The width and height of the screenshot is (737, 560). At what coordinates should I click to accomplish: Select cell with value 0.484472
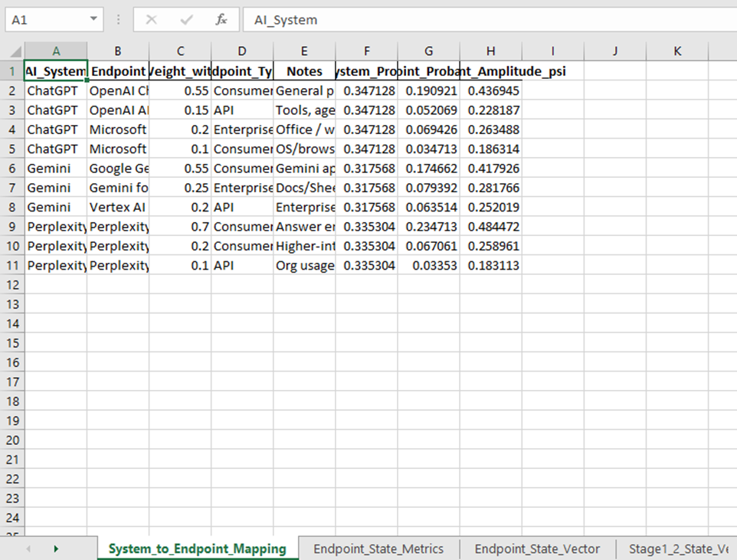click(491, 227)
